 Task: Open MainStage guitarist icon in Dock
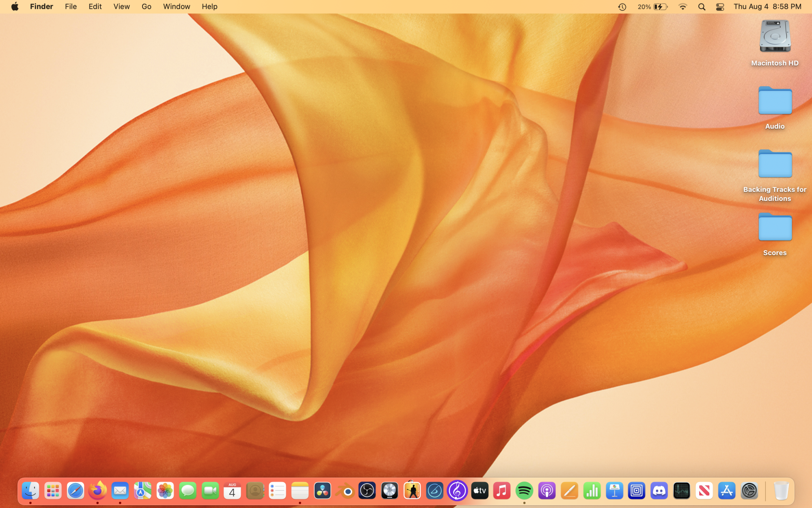(x=412, y=491)
